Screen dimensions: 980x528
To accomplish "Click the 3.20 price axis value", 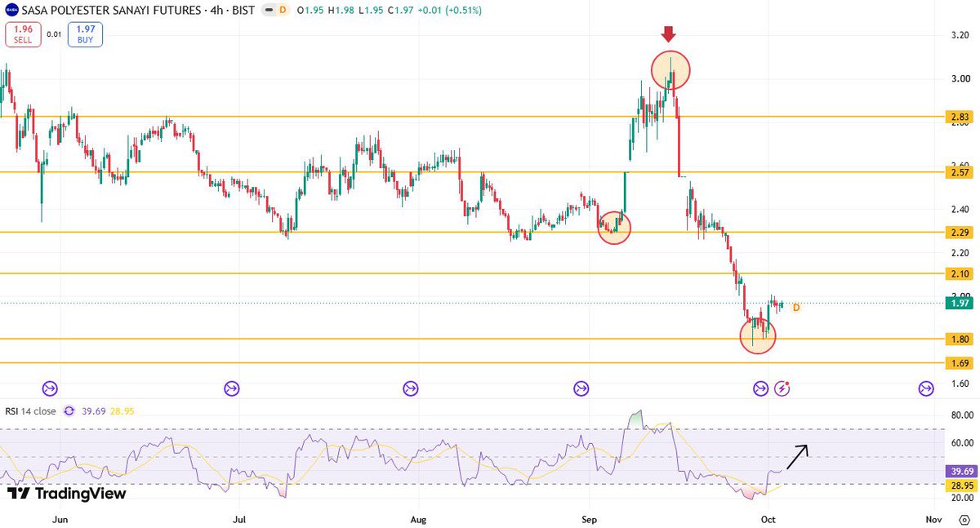I will tap(959, 35).
